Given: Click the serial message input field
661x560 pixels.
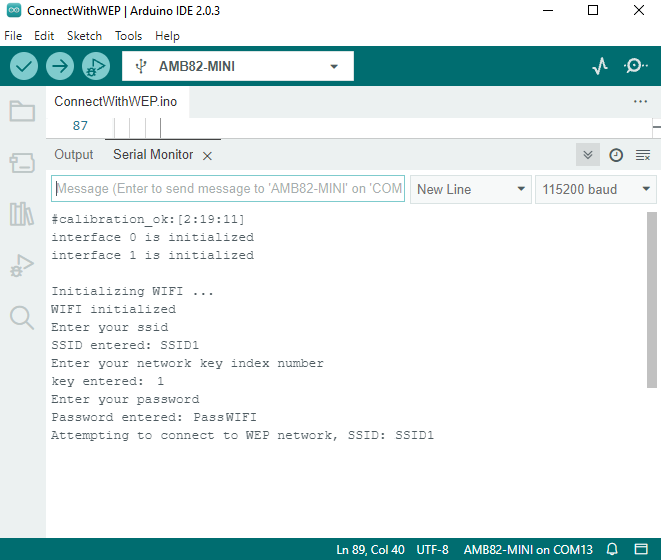Looking at the screenshot, I should (228, 189).
